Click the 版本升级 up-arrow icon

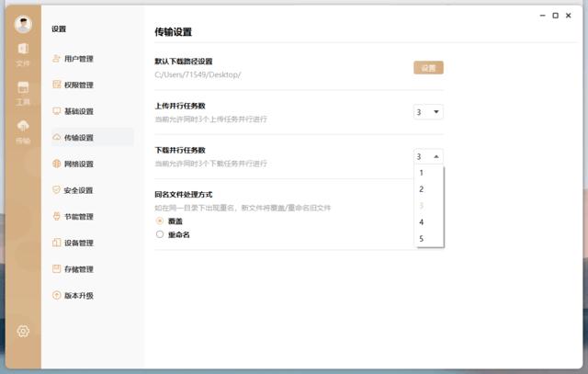pyautogui.click(x=56, y=295)
